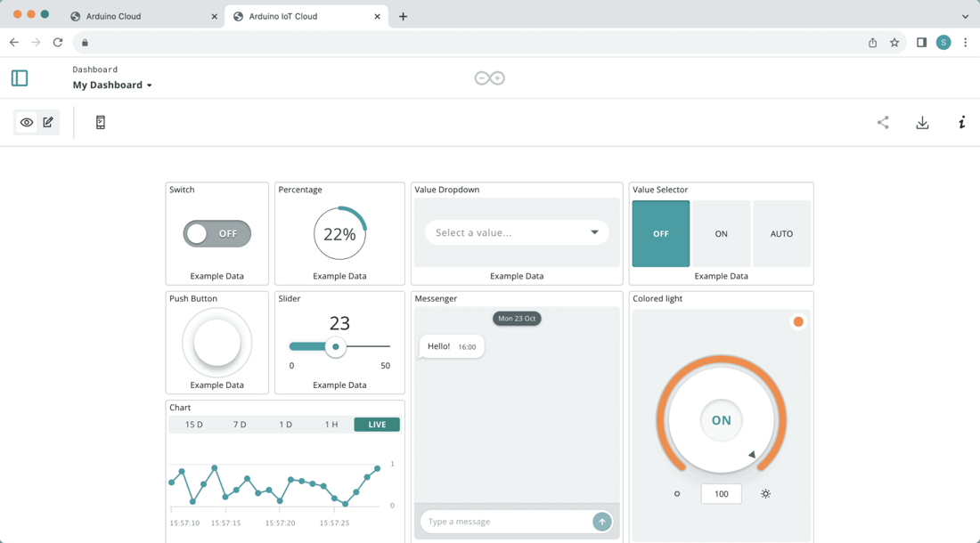This screenshot has width=980, height=543.
Task: Download dashboard data
Action: 922,122
